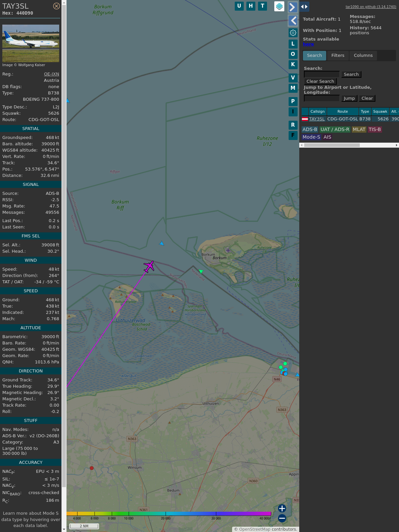Open tar1090 on github link
Image resolution: width=399 pixels, height=532 pixels.
(371, 7)
